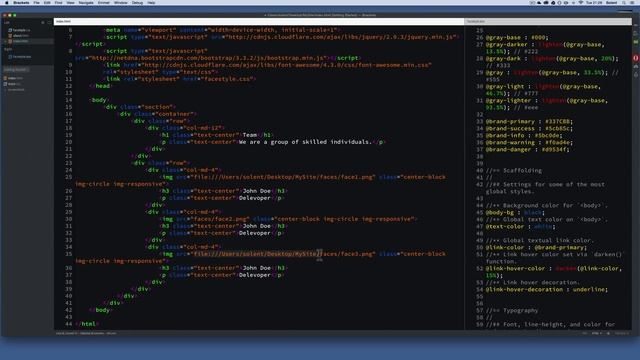This screenshot has width=640, height=360.
Task: Select about.html in working files
Action: [20, 36]
